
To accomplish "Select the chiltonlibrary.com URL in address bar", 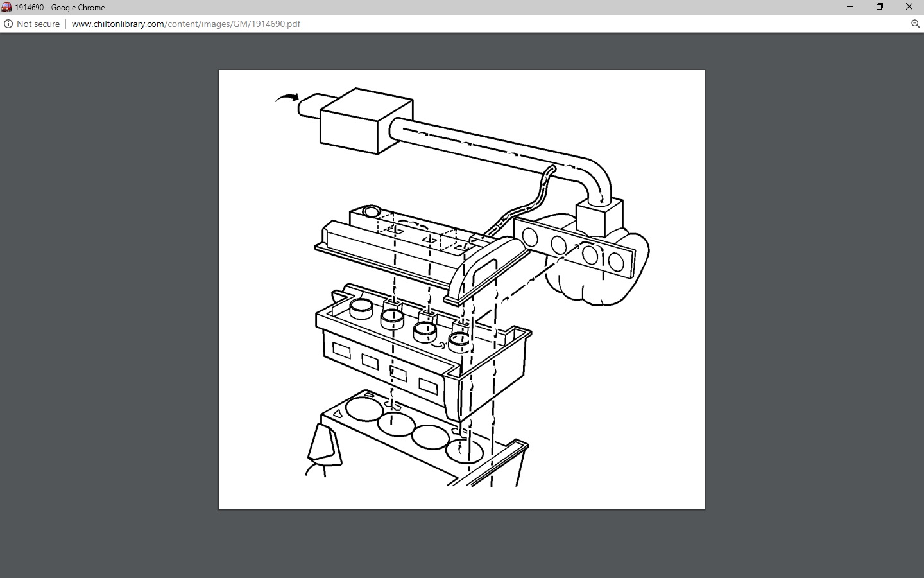I will [186, 24].
